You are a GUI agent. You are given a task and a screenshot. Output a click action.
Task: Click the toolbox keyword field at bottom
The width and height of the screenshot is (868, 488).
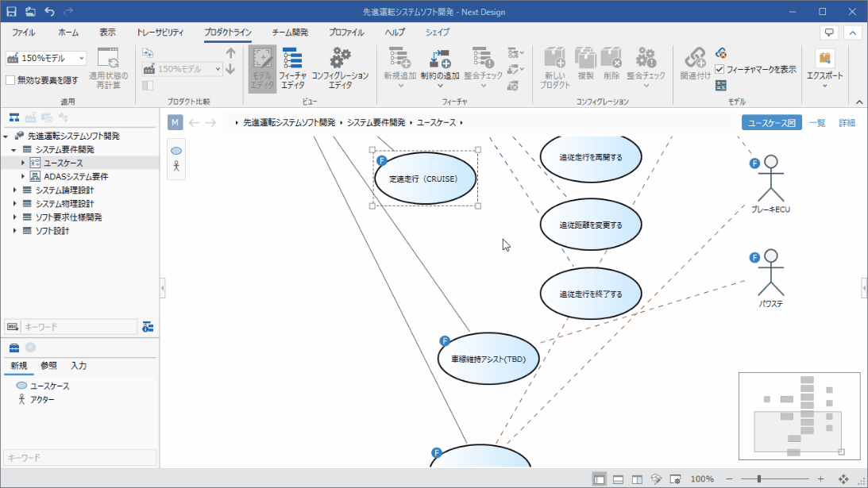point(79,458)
